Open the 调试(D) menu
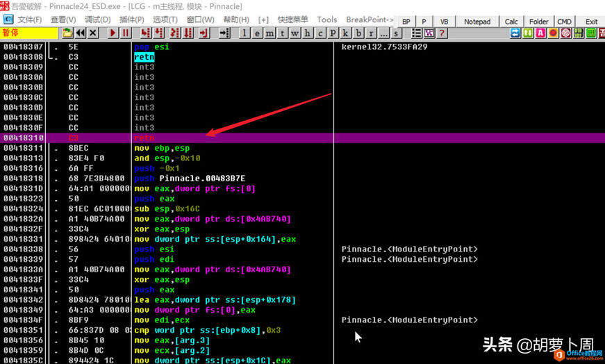605x364 pixels. pos(98,19)
